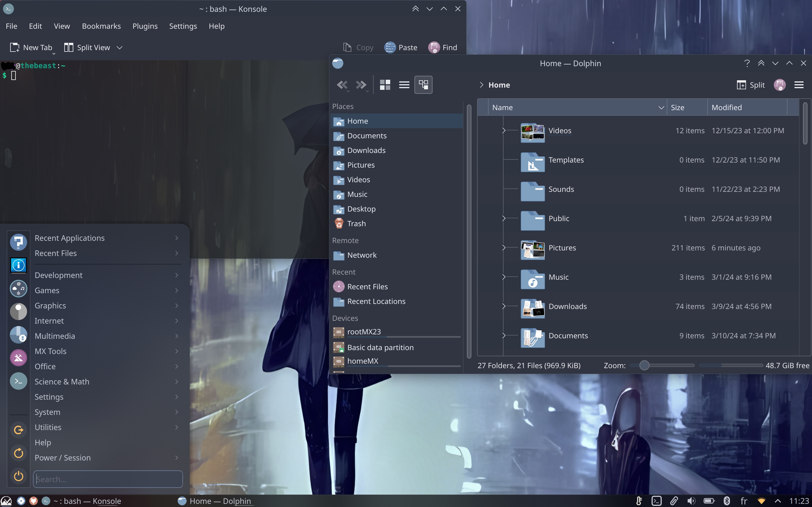Adjust the Zoom slider in Dolphin
The height and width of the screenshot is (507, 812).
coord(644,366)
